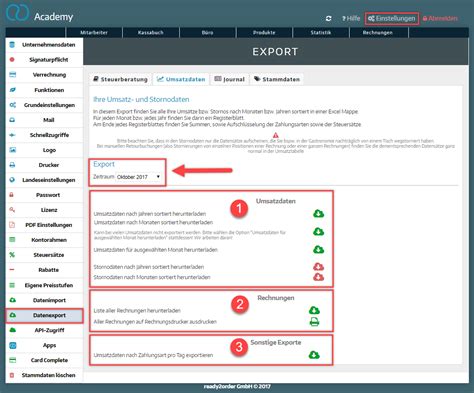Open Datenimport in the sidebar
Image resolution: width=474 pixels, height=393 pixels.
tap(44, 300)
